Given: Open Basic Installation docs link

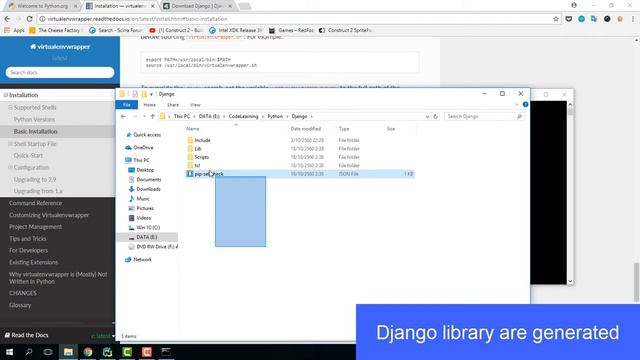Looking at the screenshot, I should (36, 131).
